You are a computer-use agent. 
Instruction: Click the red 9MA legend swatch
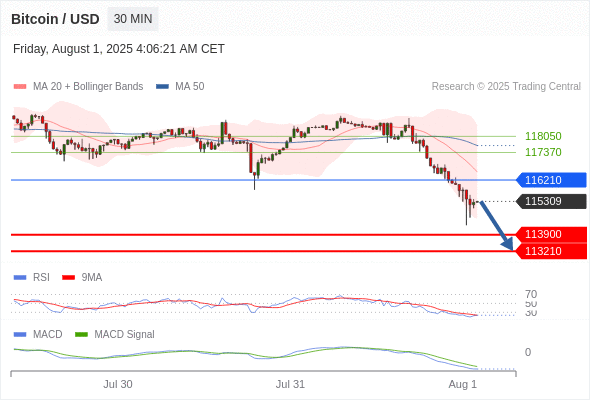tap(68, 278)
